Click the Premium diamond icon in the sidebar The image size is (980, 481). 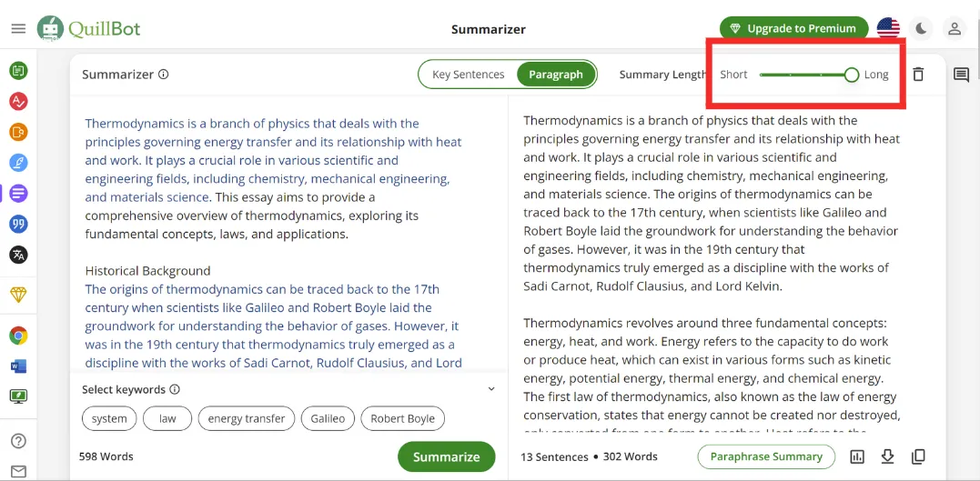click(18, 295)
